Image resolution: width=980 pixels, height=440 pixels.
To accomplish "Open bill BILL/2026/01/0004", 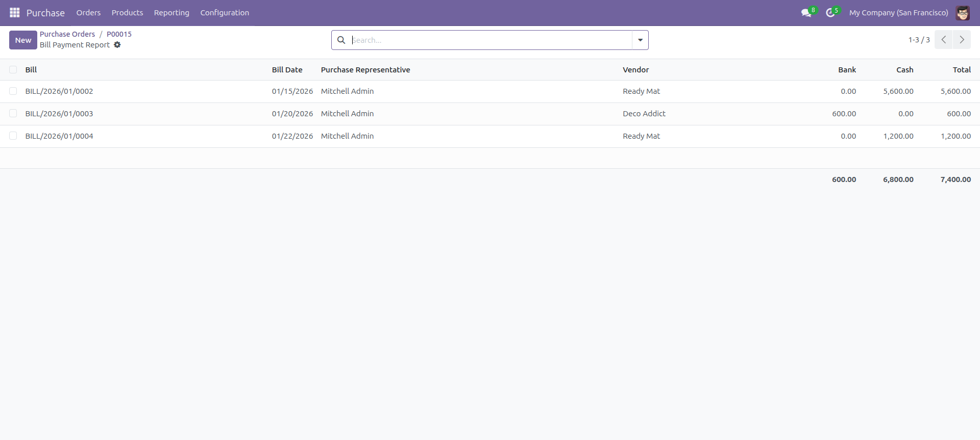I will coord(59,136).
